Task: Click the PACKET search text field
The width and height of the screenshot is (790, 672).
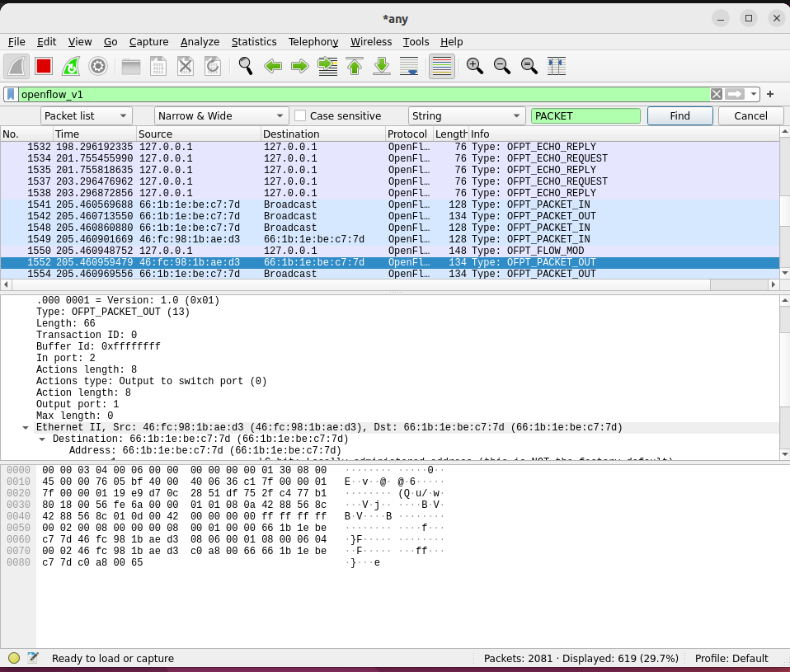Action: pos(585,116)
